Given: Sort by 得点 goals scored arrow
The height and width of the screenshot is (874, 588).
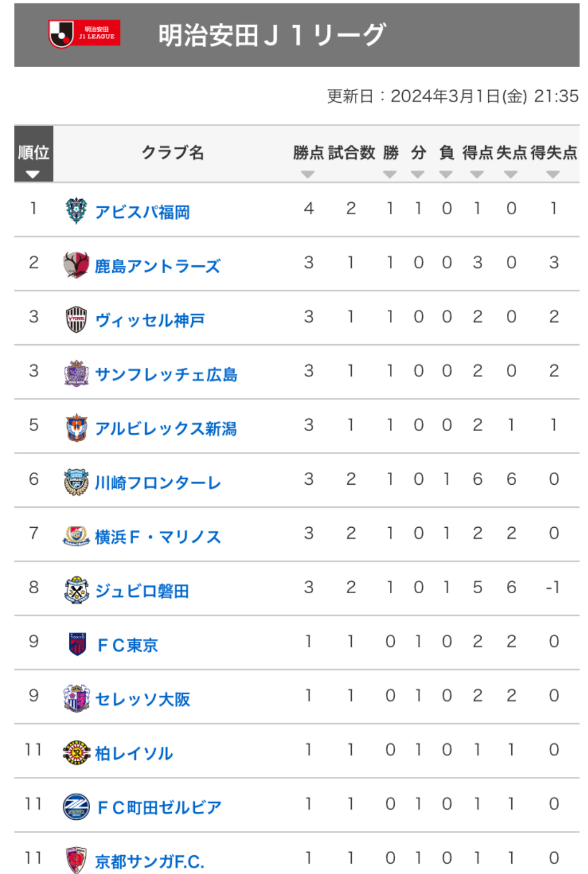Looking at the screenshot, I should coord(477,174).
